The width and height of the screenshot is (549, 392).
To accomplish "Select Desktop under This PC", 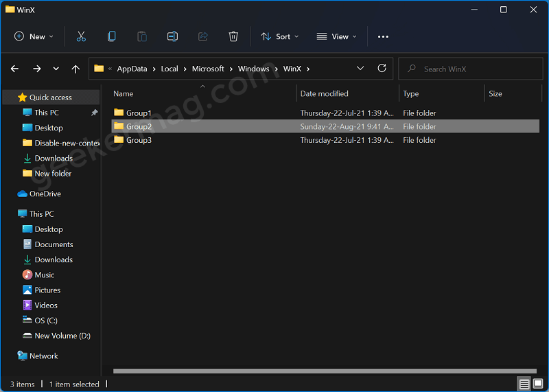I will 49,229.
